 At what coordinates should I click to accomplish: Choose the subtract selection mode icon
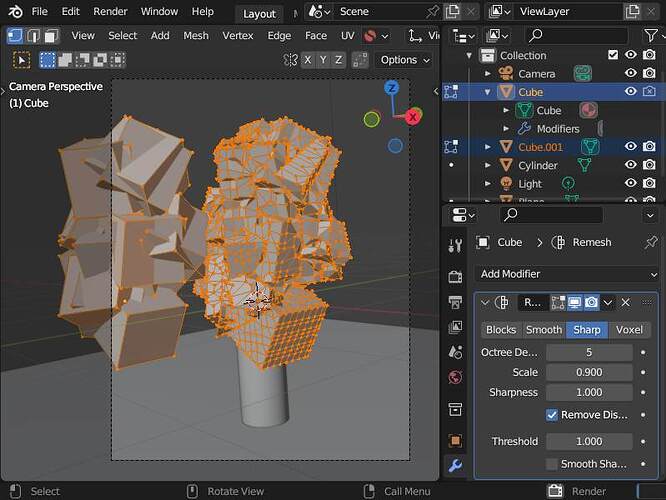(82, 60)
